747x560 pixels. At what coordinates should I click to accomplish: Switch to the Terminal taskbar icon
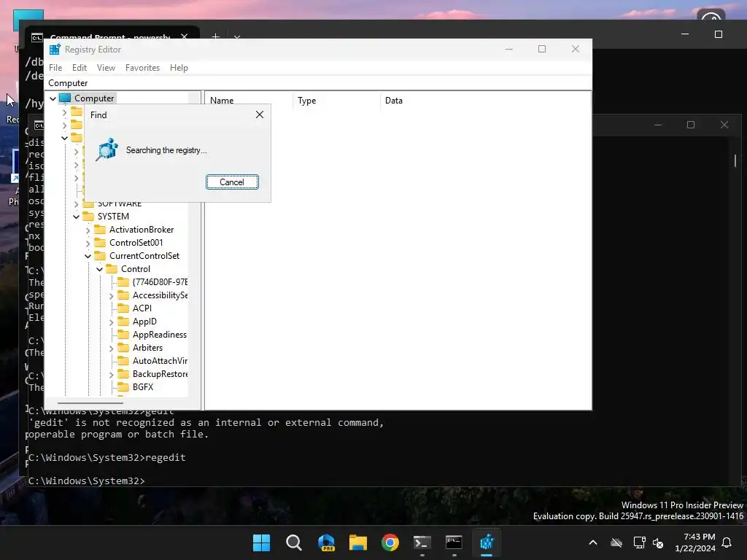tap(422, 542)
